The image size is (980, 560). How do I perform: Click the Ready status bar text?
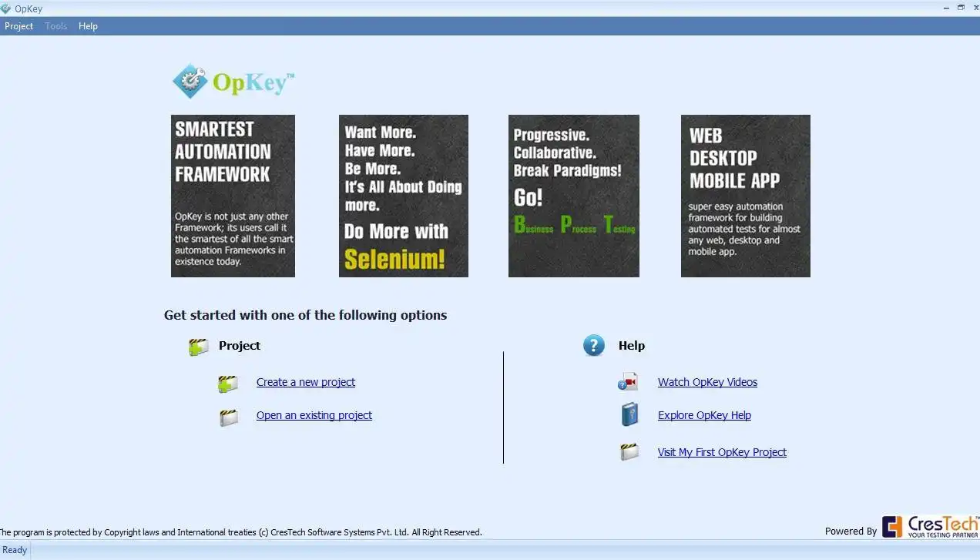(15, 550)
